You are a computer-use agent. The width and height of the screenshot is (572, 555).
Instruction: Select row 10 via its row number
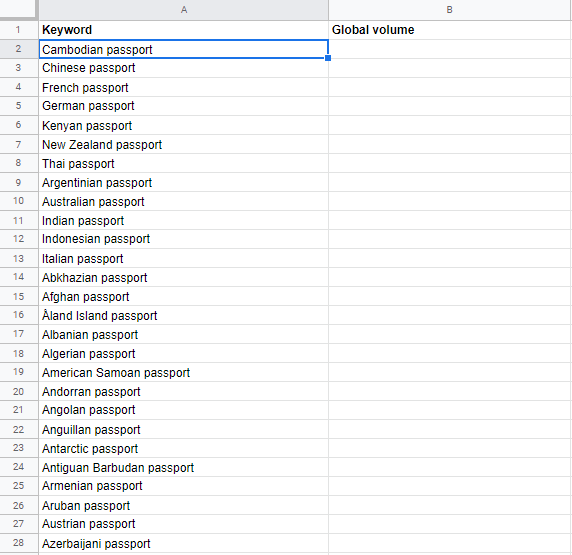click(19, 201)
